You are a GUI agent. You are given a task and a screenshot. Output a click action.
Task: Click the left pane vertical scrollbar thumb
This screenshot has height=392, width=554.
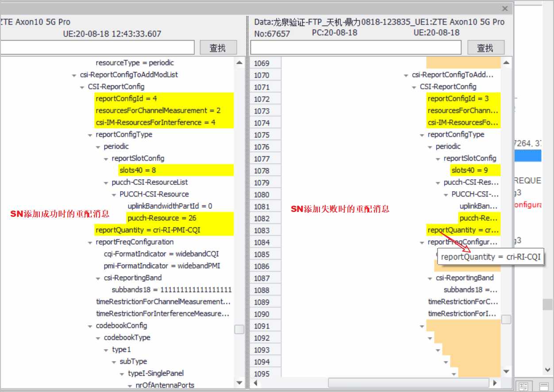239,329
